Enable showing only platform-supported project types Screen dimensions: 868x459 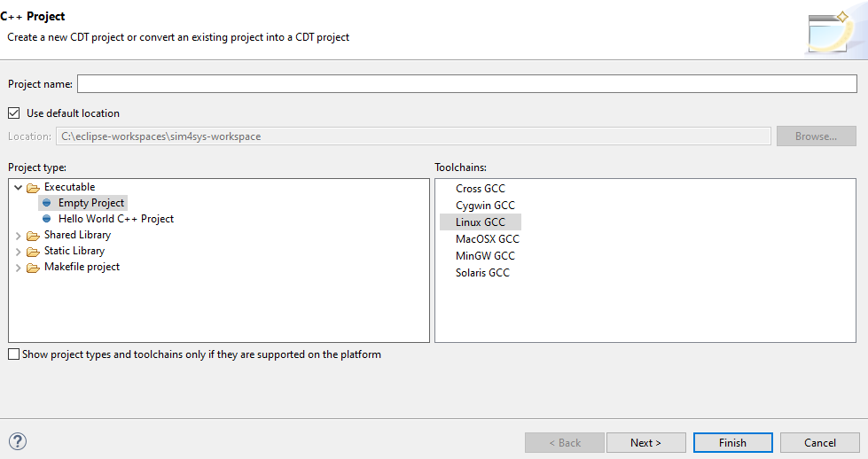[x=14, y=354]
